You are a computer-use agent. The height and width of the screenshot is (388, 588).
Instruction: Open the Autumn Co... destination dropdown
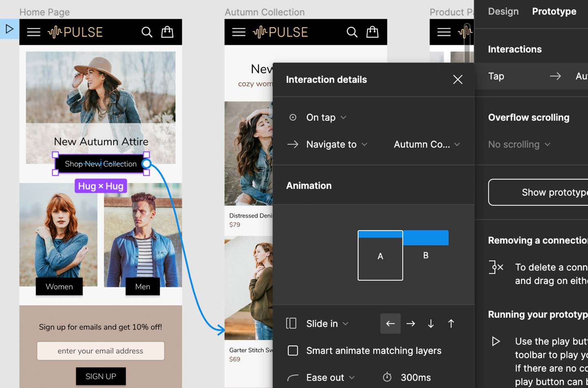tap(426, 145)
